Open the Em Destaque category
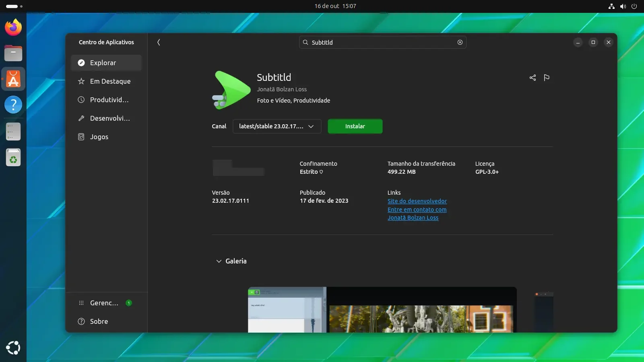Screen dimensions: 644x362 (x=106, y=81)
